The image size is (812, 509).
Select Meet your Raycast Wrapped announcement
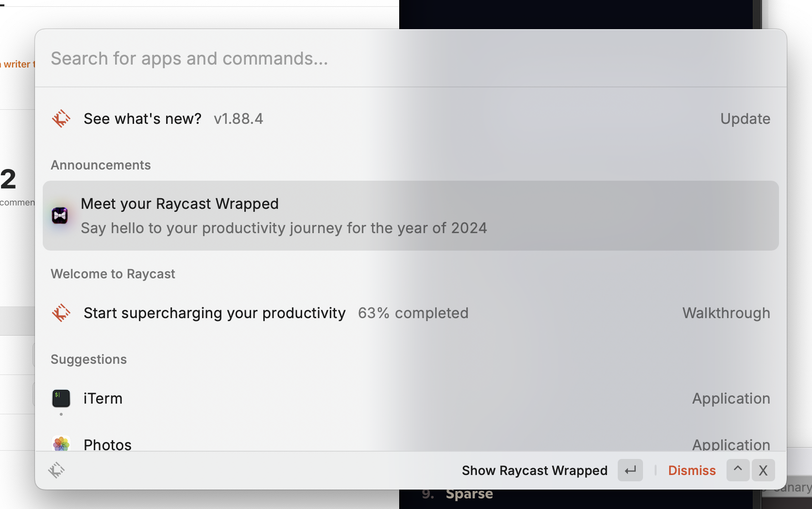(410, 216)
